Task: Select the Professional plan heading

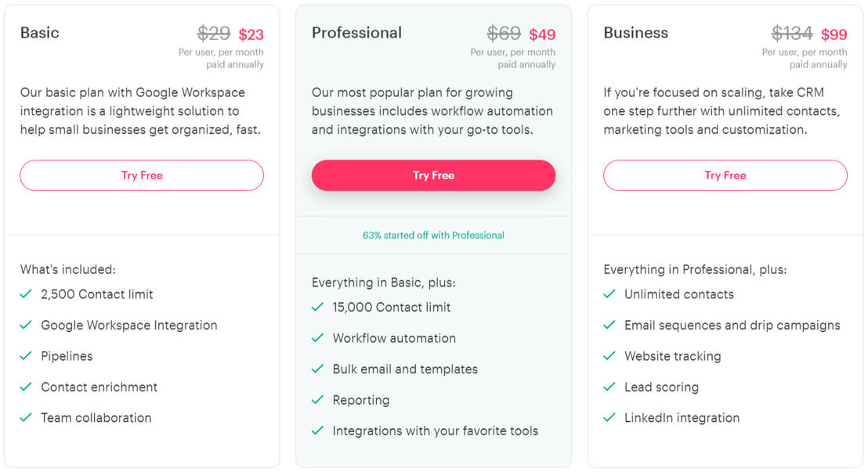Action: 356,33
